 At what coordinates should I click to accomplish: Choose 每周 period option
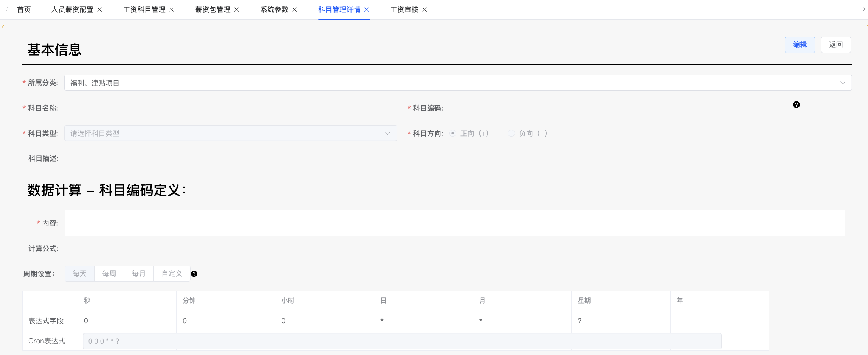[109, 274]
